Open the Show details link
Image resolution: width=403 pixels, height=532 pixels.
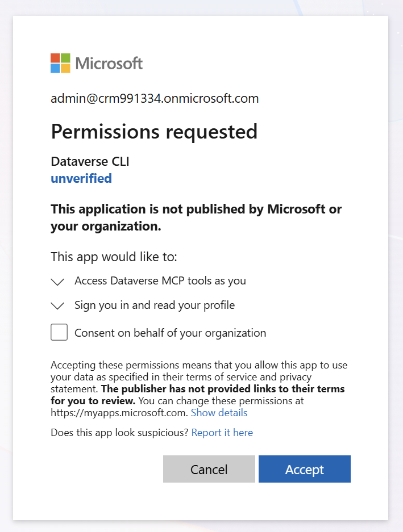click(219, 413)
